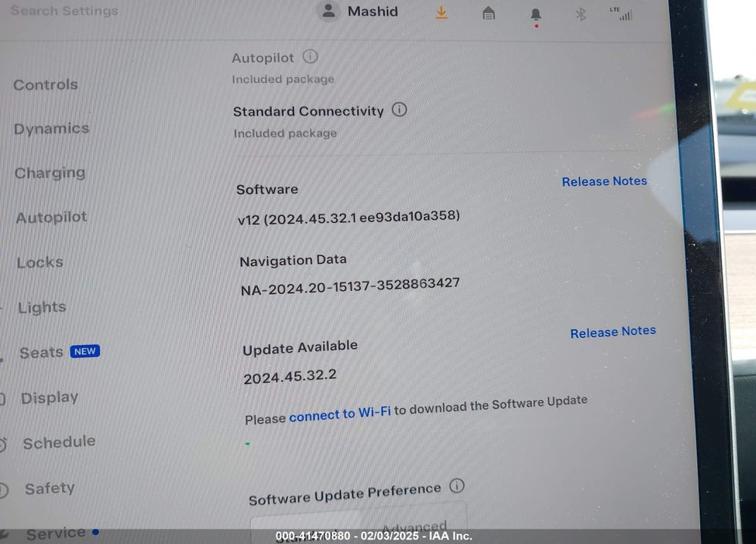Image resolution: width=756 pixels, height=544 pixels.
Task: Tap the NEW badge beside Seats
Action: [85, 351]
